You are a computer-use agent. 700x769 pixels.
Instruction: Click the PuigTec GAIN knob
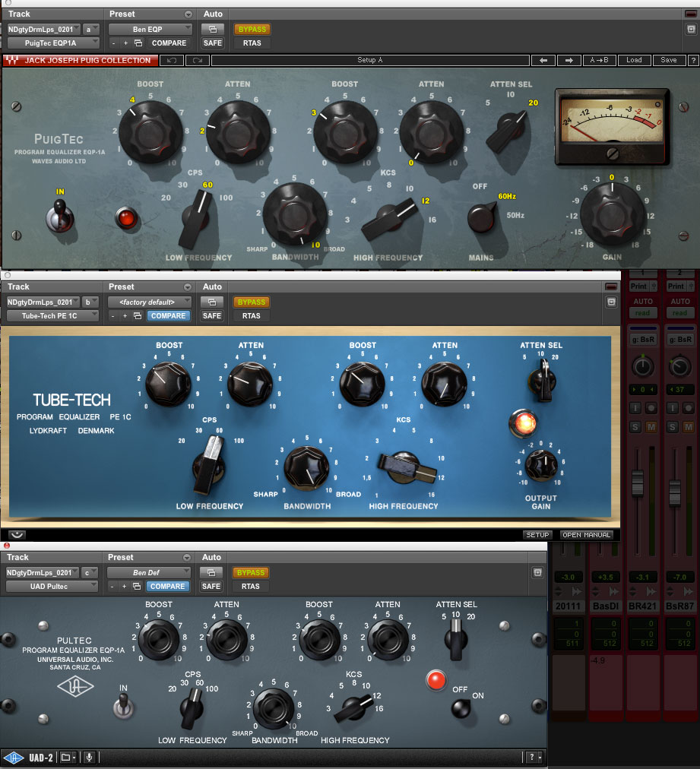[x=612, y=214]
